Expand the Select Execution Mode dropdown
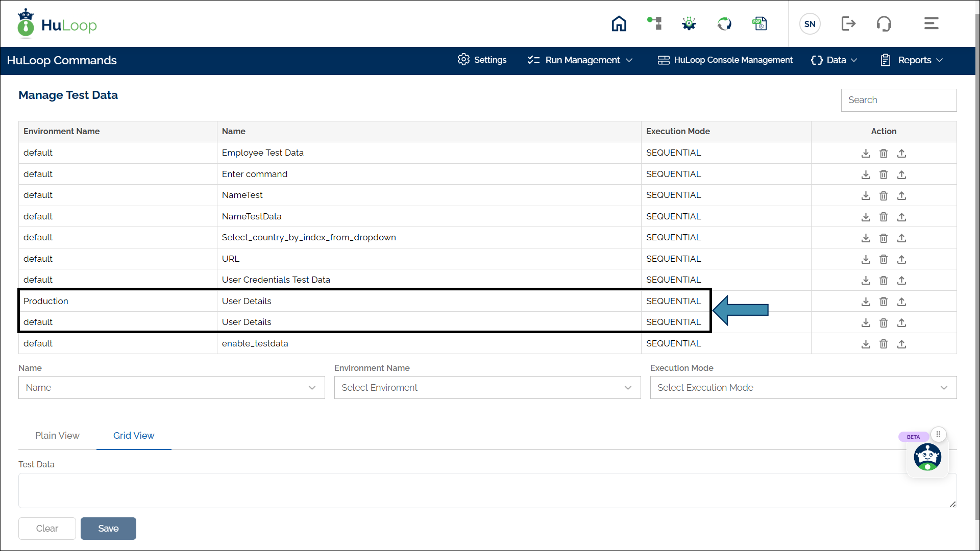980x551 pixels. click(x=803, y=388)
